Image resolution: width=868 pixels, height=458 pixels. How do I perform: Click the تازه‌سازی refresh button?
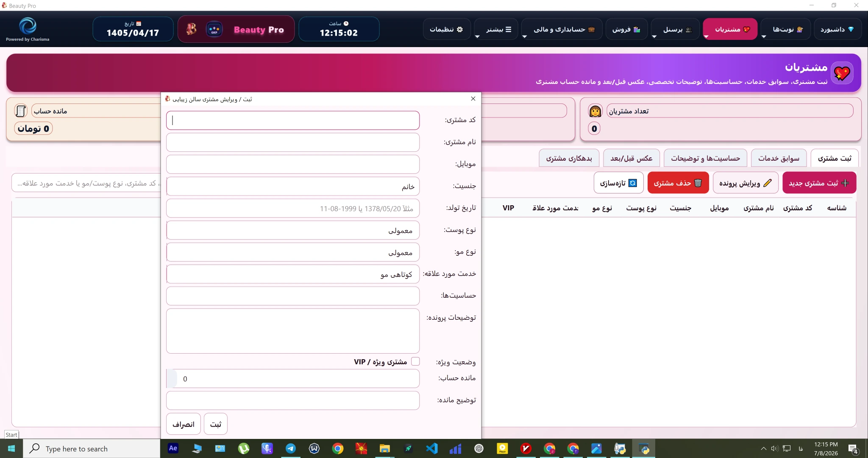point(619,183)
